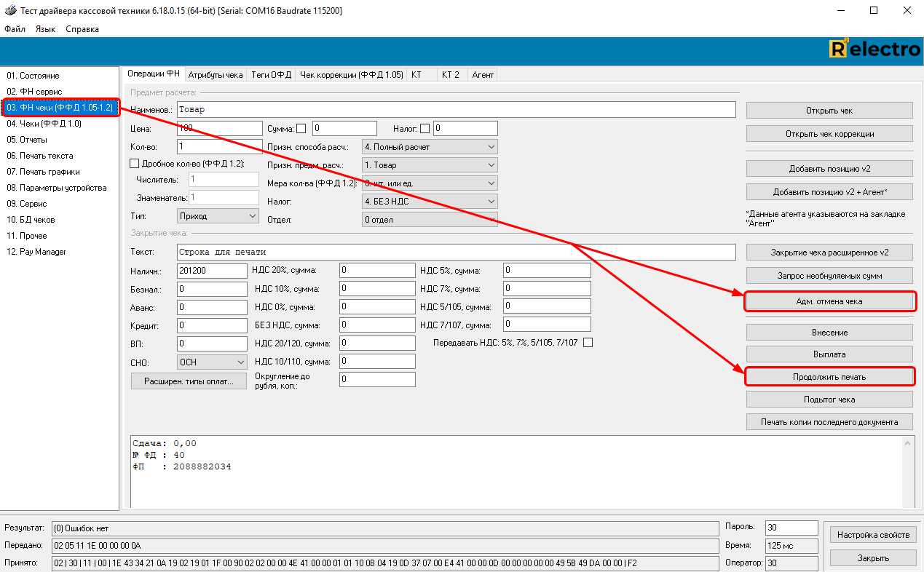The height and width of the screenshot is (572, 924).
Task: Click the output log scrollbar up arrow
Action: [908, 443]
